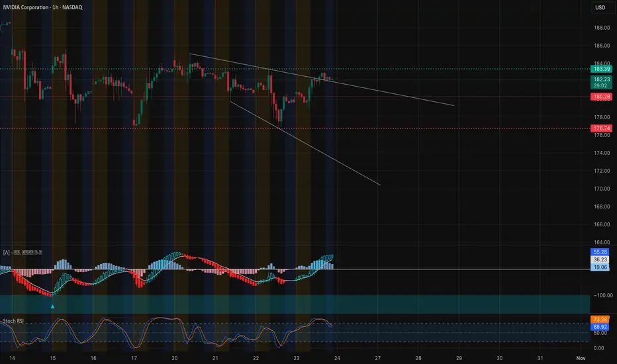Select the 73.28 Stoch RSI value
Screen dimensions: 617x364
600,320
